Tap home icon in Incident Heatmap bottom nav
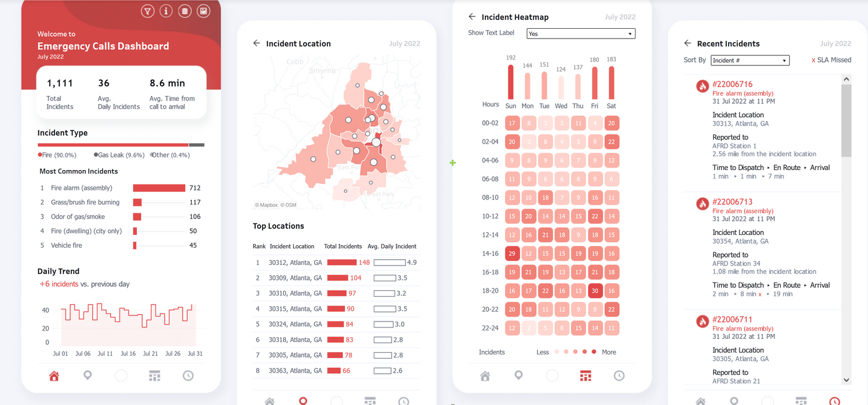868x405 pixels. (485, 376)
